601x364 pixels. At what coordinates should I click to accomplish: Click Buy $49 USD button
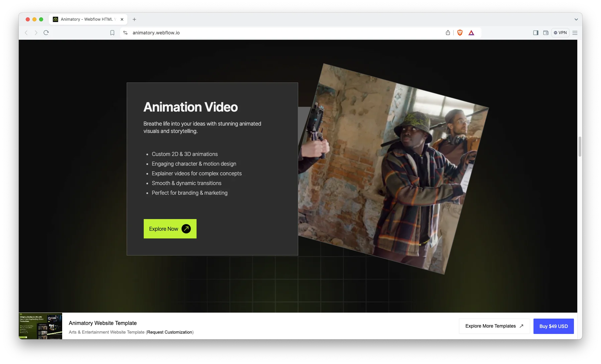(x=554, y=326)
